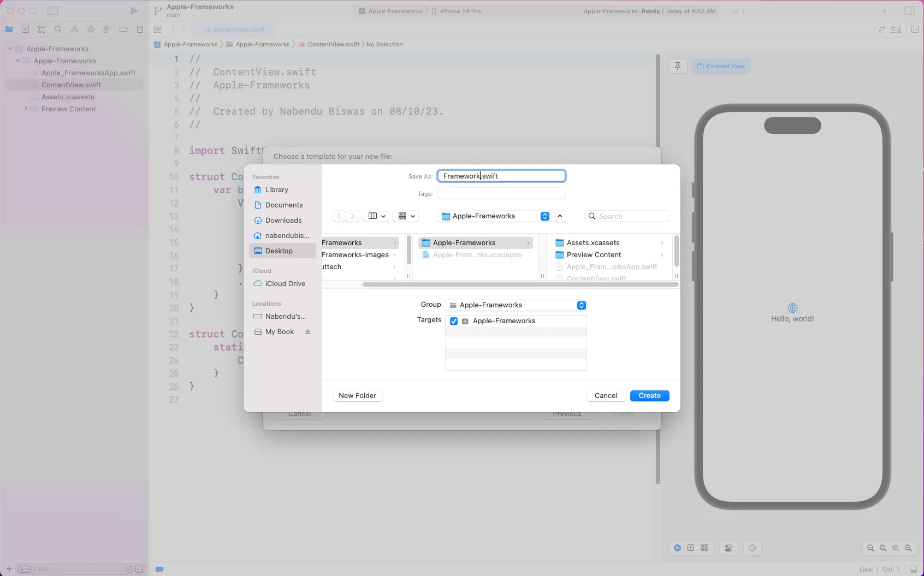This screenshot has width=924, height=576.
Task: Click the Create button
Action: (x=650, y=396)
